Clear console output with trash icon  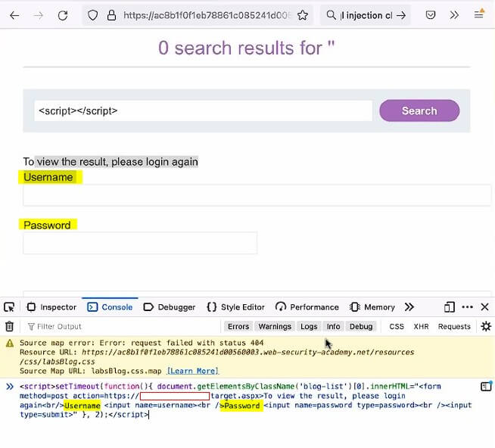pyautogui.click(x=10, y=326)
